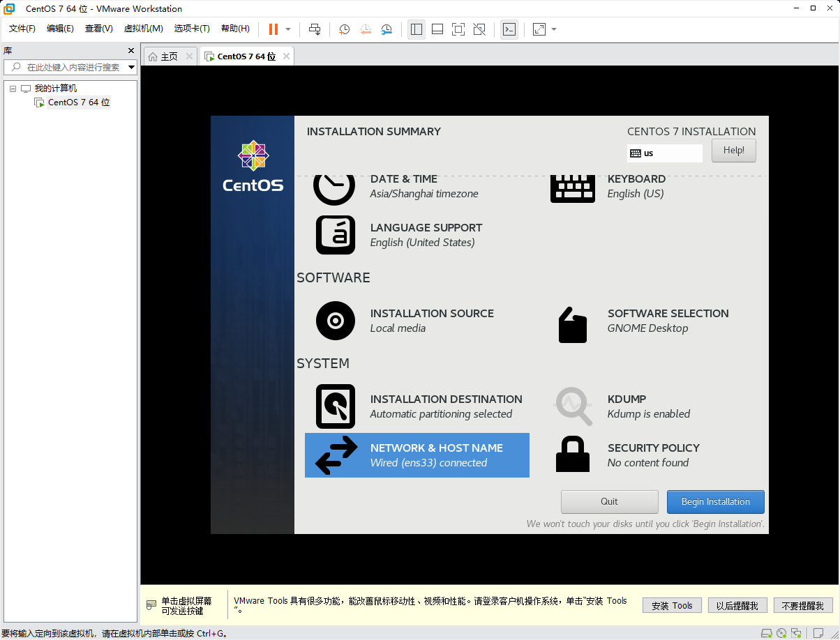The height and width of the screenshot is (640, 840).
Task: Close the 库 library panel
Action: click(x=130, y=50)
